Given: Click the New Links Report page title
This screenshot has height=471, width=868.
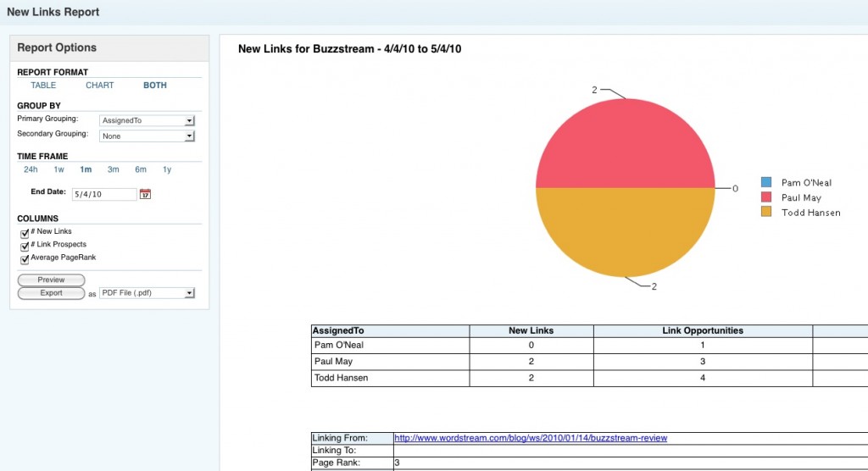Looking at the screenshot, I should coord(53,12).
